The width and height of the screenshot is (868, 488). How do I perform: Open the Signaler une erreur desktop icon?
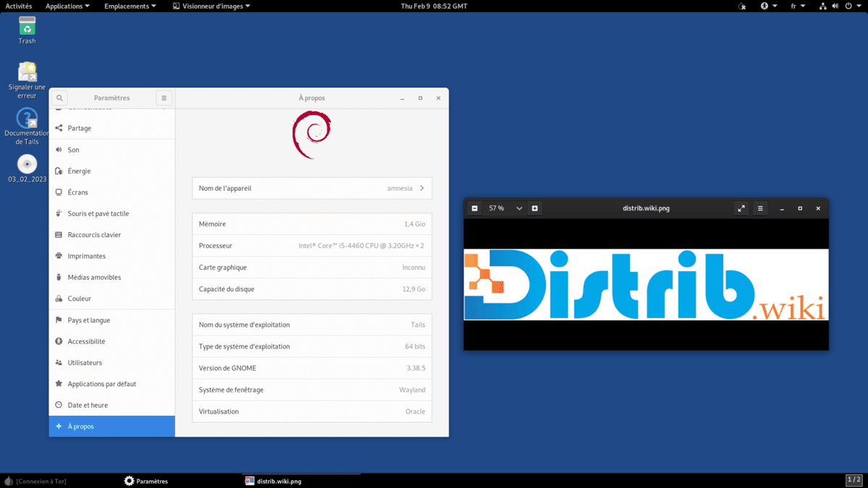[27, 80]
